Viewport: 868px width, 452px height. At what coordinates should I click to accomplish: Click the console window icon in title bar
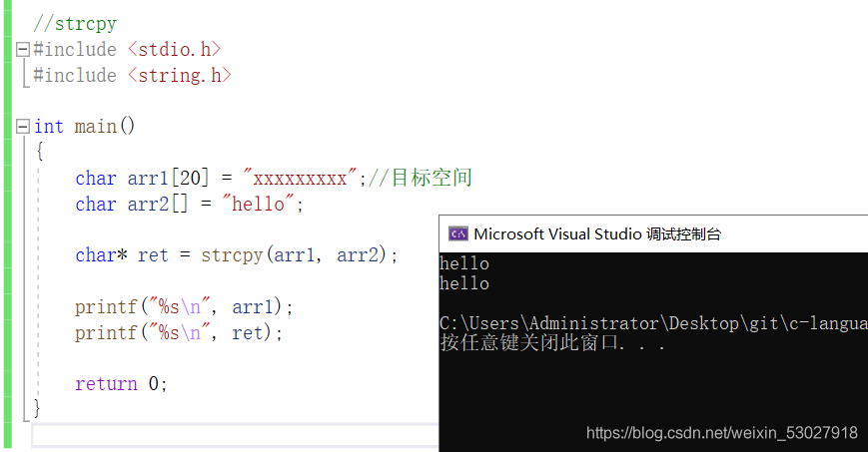(457, 234)
